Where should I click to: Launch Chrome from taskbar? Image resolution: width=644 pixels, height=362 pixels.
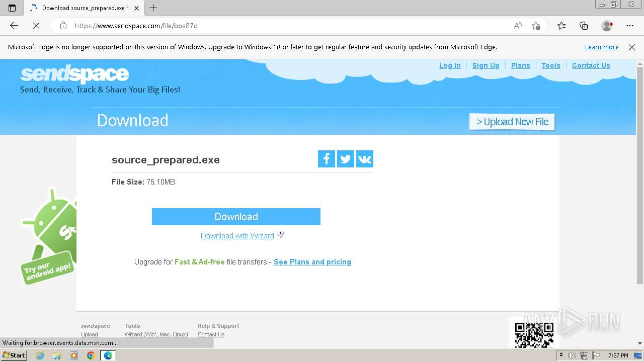coord(91,355)
